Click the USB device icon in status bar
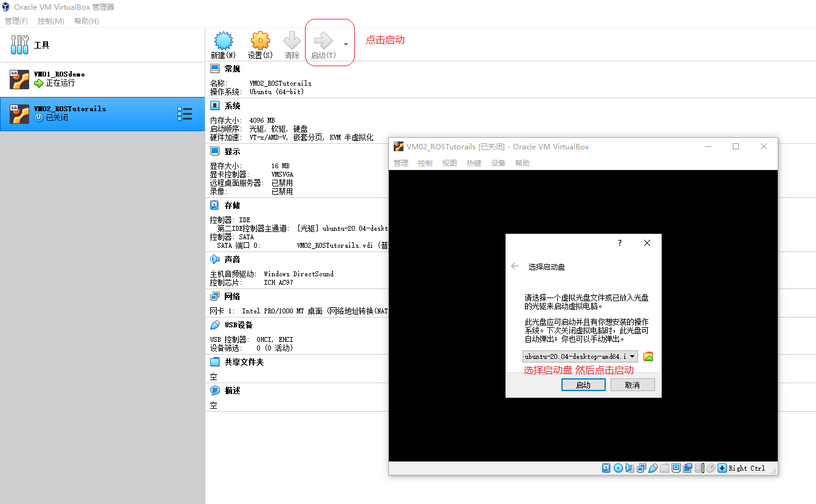Image resolution: width=816 pixels, height=504 pixels. point(653,468)
